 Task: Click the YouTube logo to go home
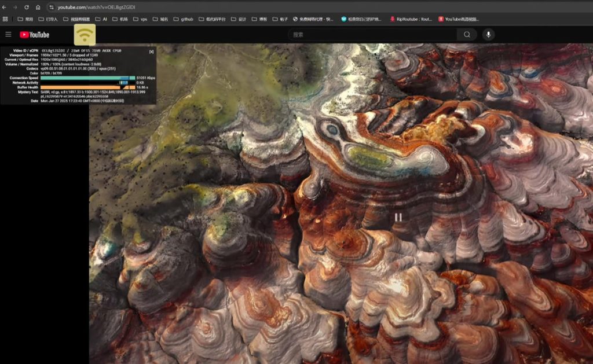point(34,35)
